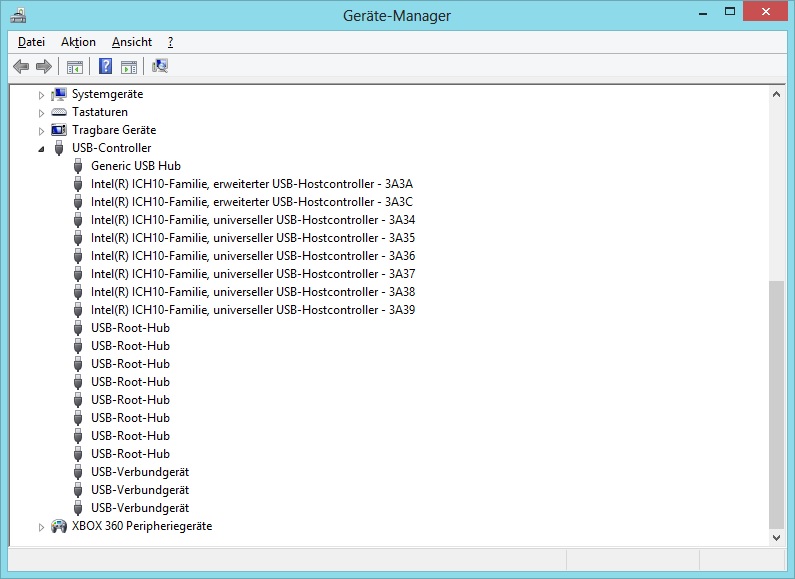
Task: Collapse the USB-Controller category
Action: 42,149
